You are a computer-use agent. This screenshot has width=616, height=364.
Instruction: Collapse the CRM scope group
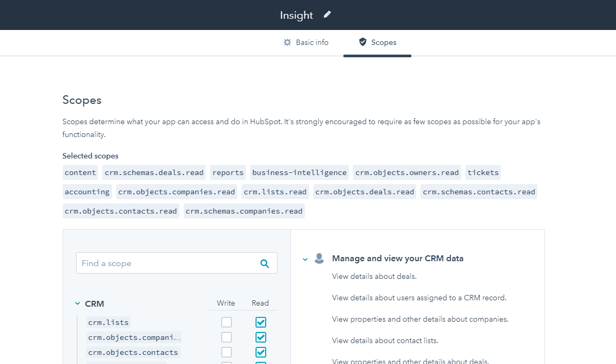[77, 304]
